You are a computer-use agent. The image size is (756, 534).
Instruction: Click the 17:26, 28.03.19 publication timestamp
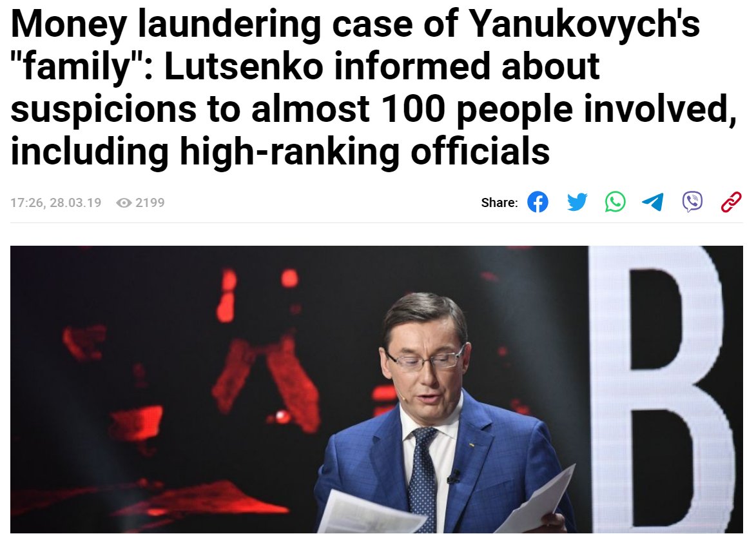tap(56, 203)
